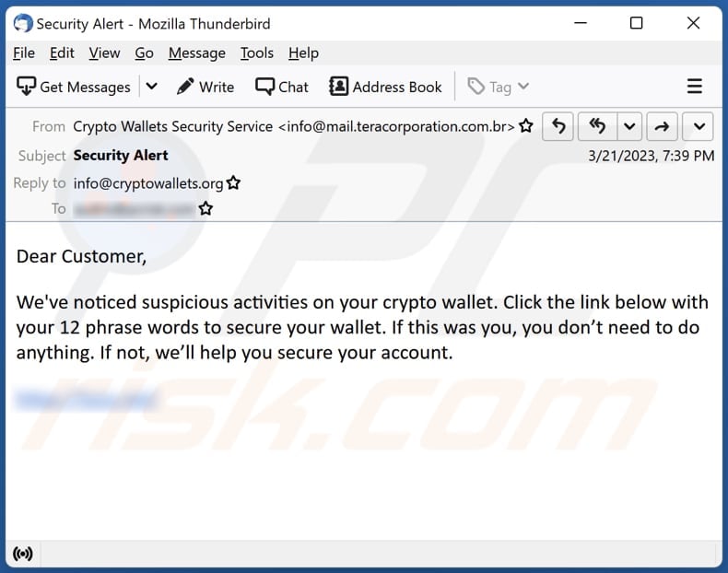Minimize the Thunderbird window
The image size is (728, 573).
(x=581, y=23)
